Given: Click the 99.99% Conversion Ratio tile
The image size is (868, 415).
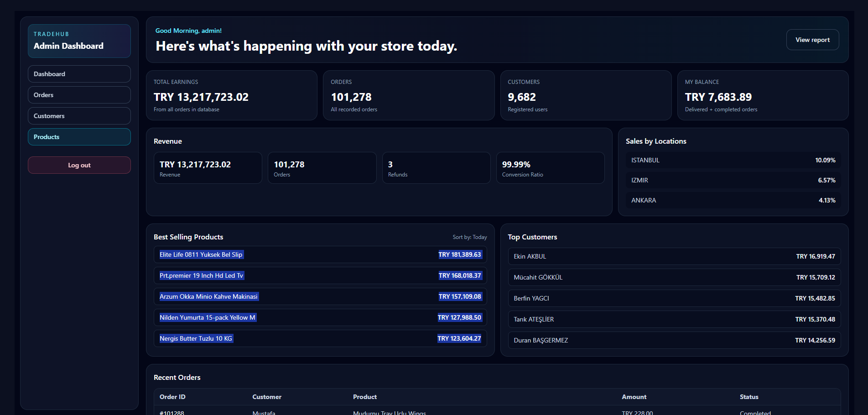Looking at the screenshot, I should coord(550,168).
